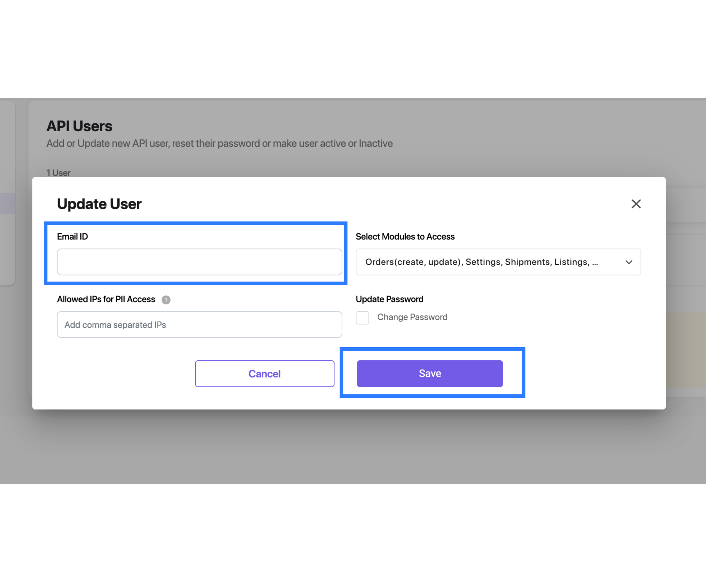Open the Select Modules to Access dropdown

pos(498,262)
